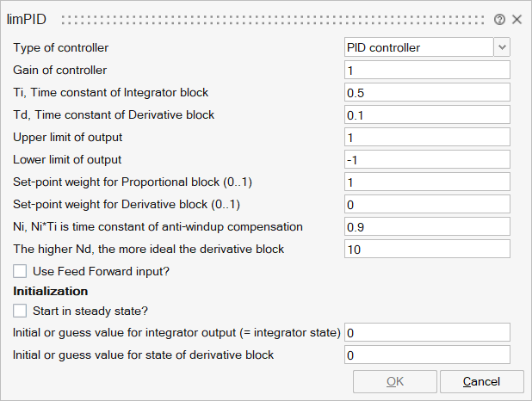Click the Gain of controller field
The height and width of the screenshot is (401, 532).
click(427, 71)
